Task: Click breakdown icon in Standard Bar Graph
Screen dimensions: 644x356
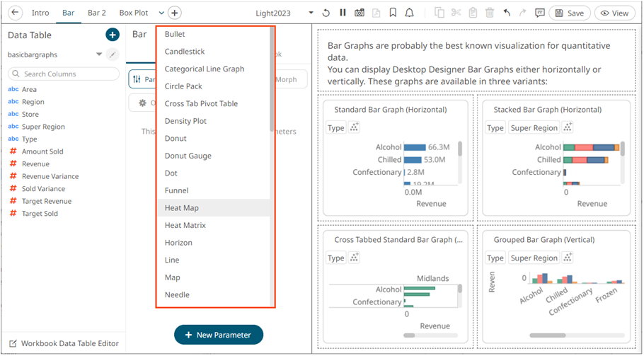Action: [x=354, y=127]
